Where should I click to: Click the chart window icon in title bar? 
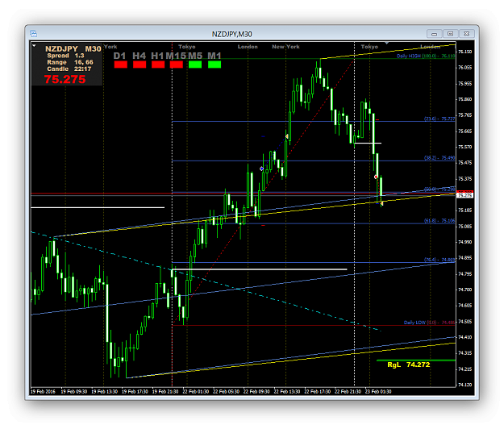(x=33, y=34)
